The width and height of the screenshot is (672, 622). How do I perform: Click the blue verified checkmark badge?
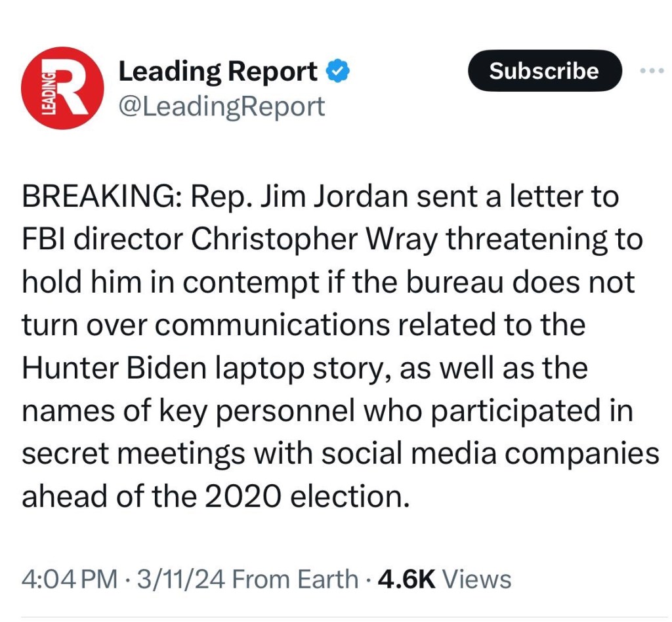[339, 72]
